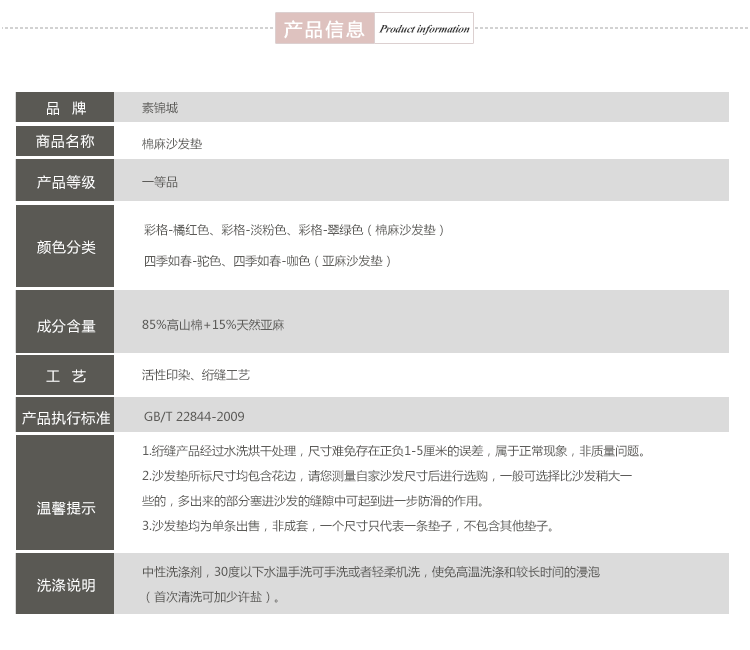Click the 温馨提示 label cell
This screenshot has width=750, height=650.
coord(65,493)
